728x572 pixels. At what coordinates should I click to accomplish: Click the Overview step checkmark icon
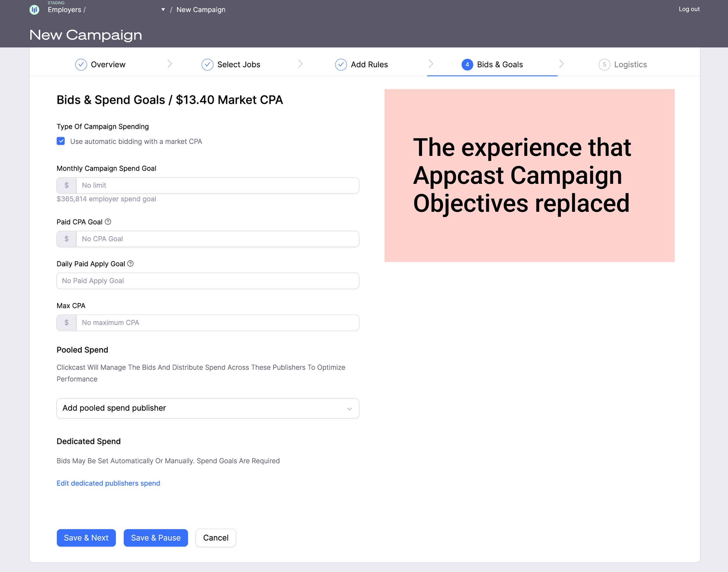pyautogui.click(x=81, y=65)
